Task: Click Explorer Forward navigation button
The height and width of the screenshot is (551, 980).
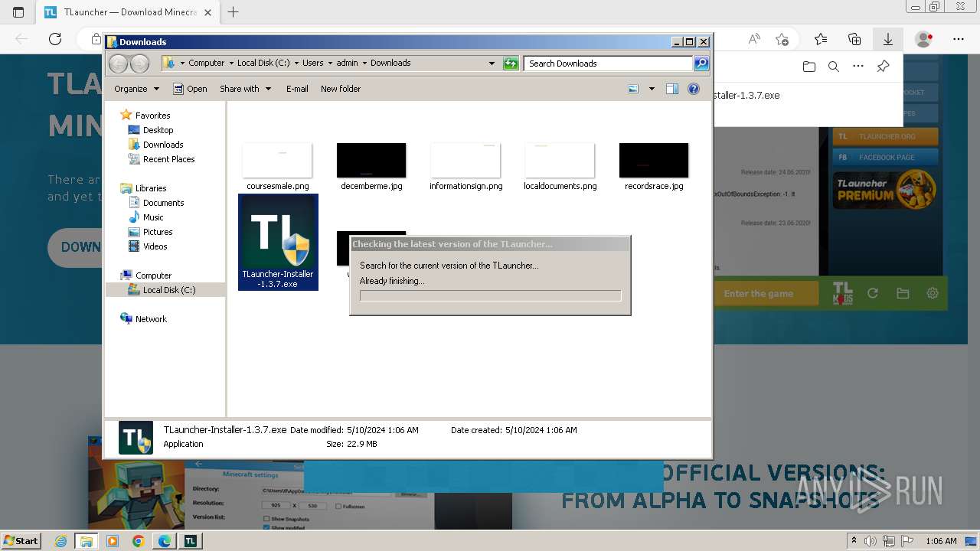Action: coord(139,64)
